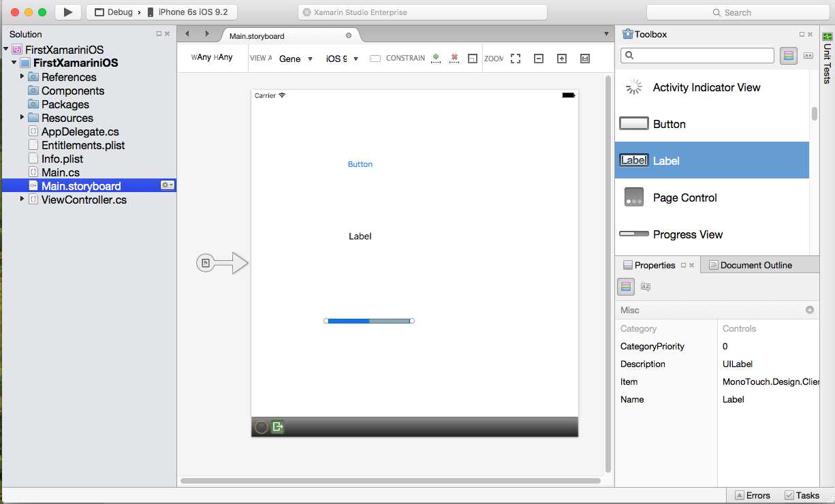Click the initial view controller entry arrow
Screen dimensions: 835x504
point(223,262)
